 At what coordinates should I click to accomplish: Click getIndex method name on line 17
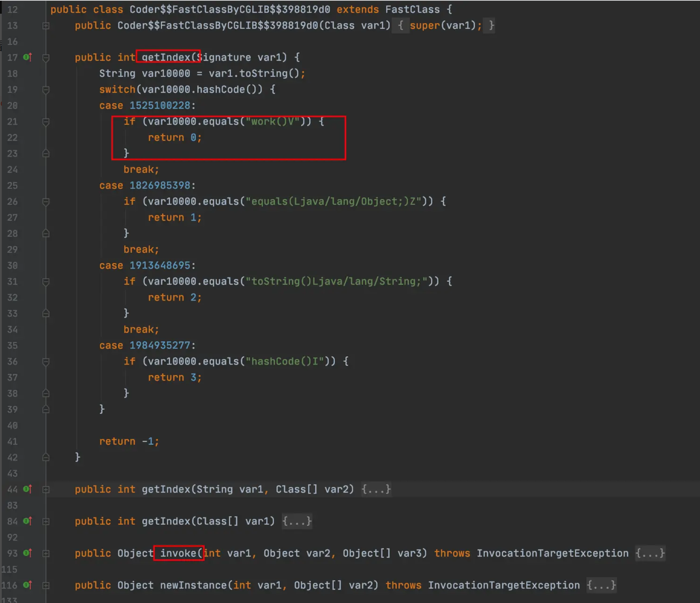tap(165, 57)
